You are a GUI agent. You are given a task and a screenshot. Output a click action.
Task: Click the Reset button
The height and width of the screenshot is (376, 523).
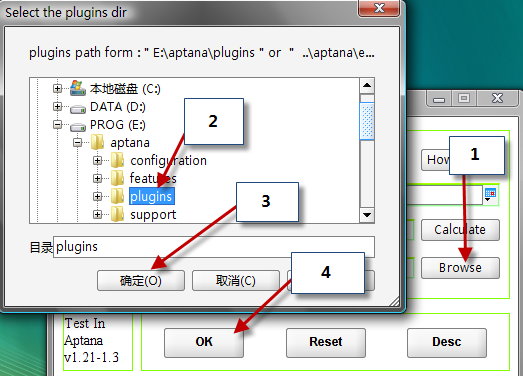[326, 342]
